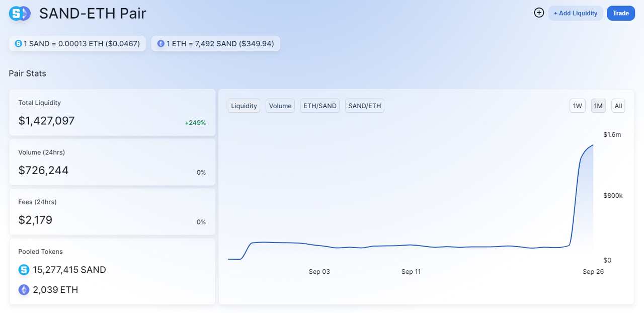This screenshot has height=313, width=644.
Task: Click the circled plus bookmark icon
Action: 539,13
